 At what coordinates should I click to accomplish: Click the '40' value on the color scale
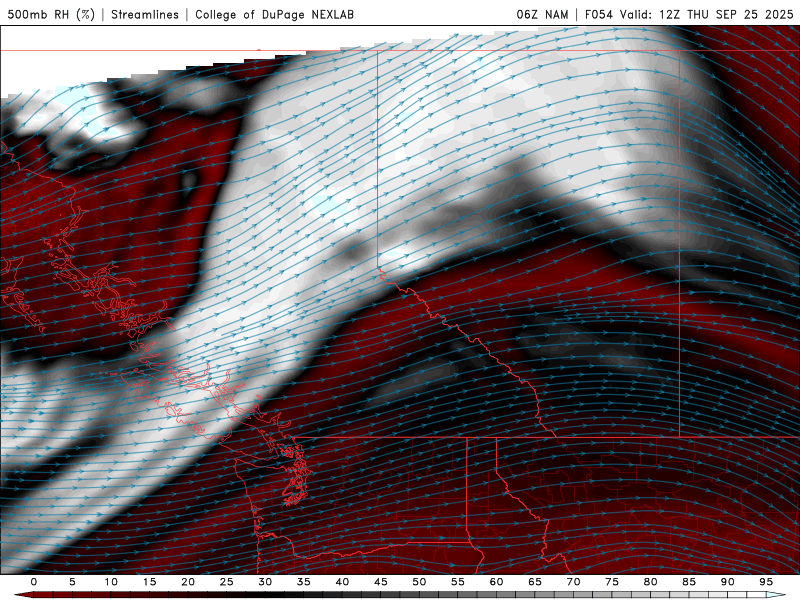tap(342, 582)
